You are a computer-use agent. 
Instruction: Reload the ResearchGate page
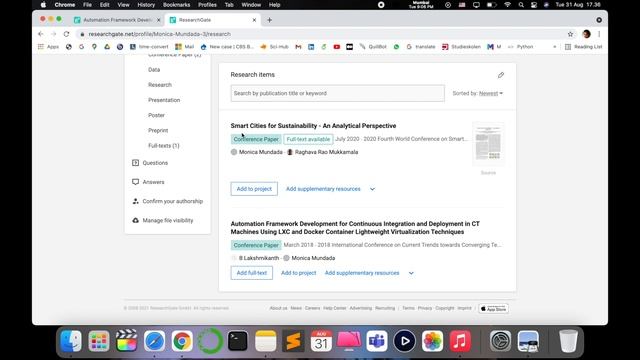pos(66,34)
